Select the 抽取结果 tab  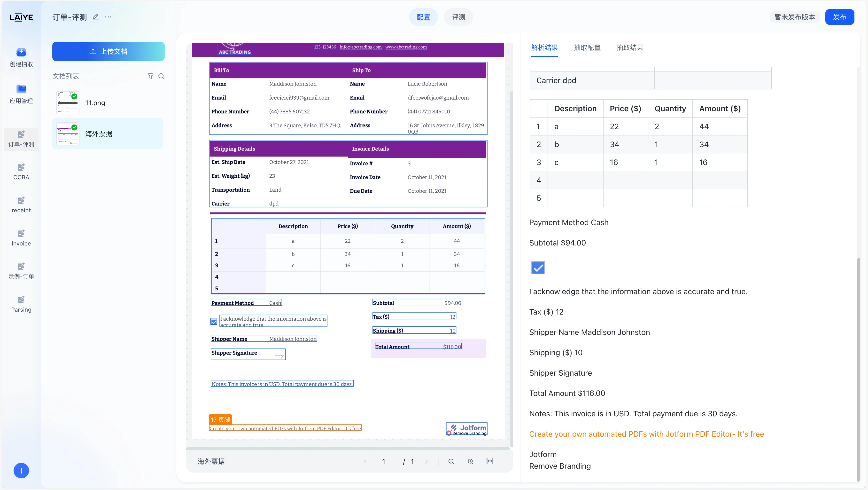click(x=630, y=47)
